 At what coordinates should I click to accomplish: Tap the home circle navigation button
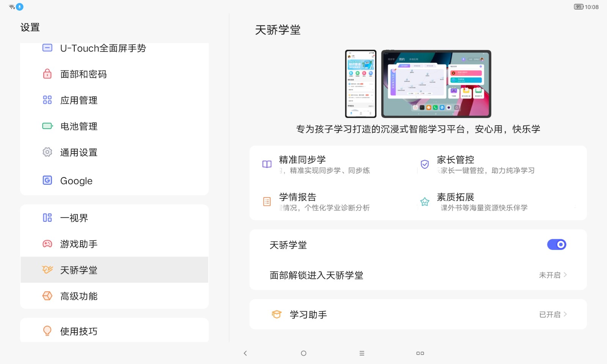[x=303, y=353]
